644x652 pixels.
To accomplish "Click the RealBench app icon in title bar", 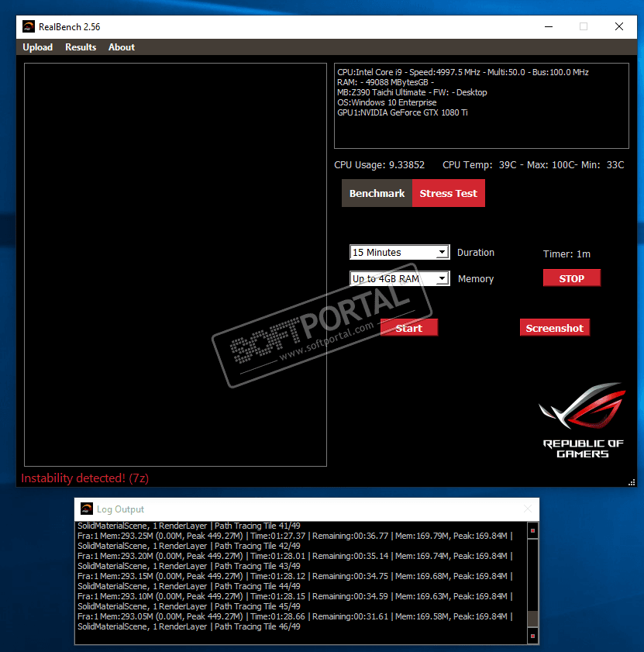I will [x=28, y=26].
